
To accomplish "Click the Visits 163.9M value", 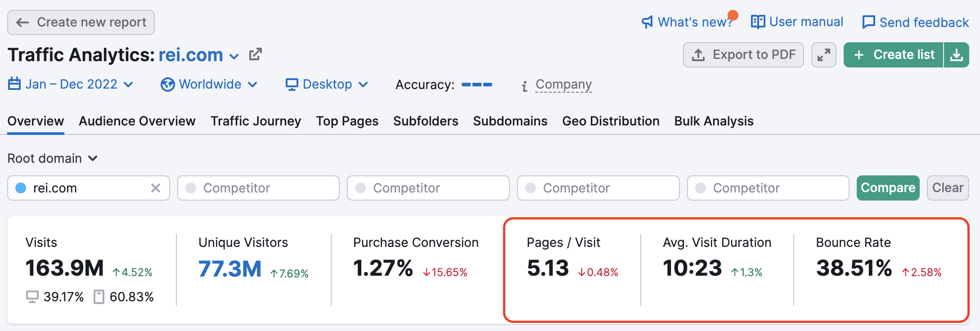I will coord(65,268).
